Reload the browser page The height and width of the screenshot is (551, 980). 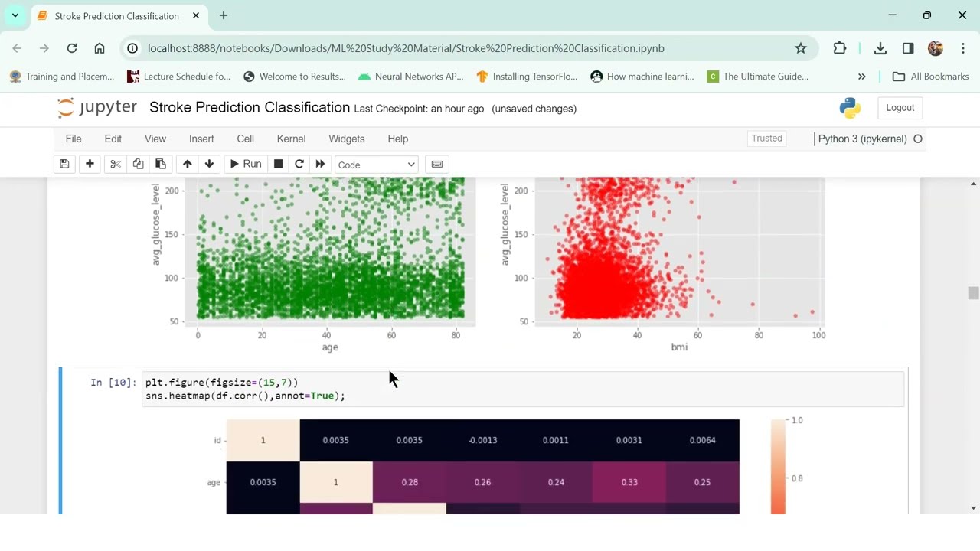[x=72, y=48]
